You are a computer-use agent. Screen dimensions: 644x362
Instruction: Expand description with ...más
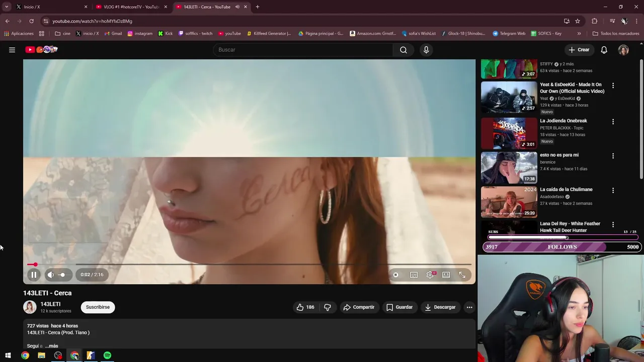(51, 346)
